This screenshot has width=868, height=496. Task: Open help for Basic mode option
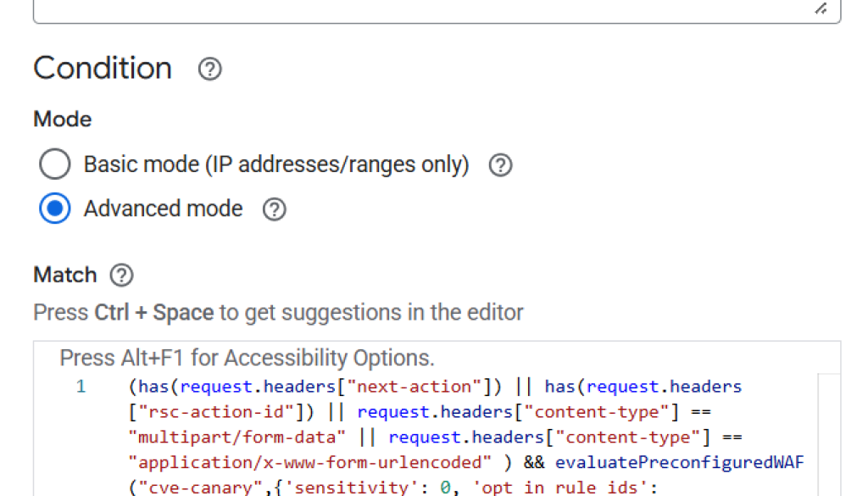[500, 166]
